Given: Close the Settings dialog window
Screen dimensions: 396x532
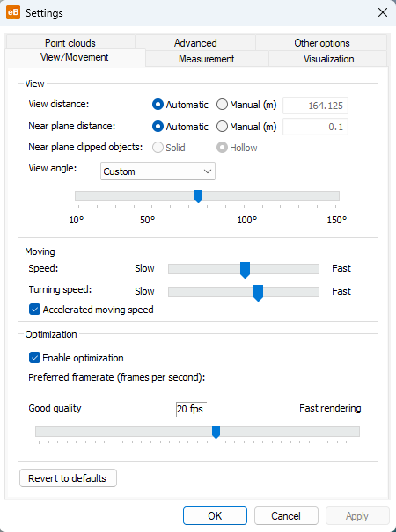Looking at the screenshot, I should pos(383,13).
